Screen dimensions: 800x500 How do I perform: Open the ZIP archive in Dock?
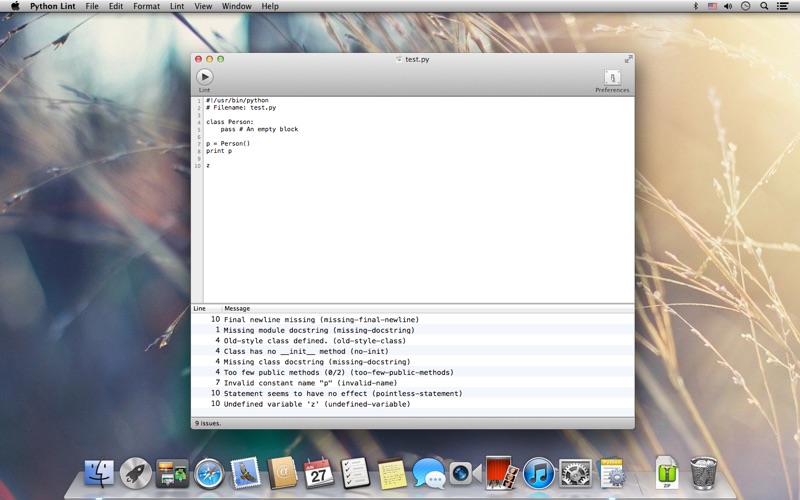tap(666, 473)
